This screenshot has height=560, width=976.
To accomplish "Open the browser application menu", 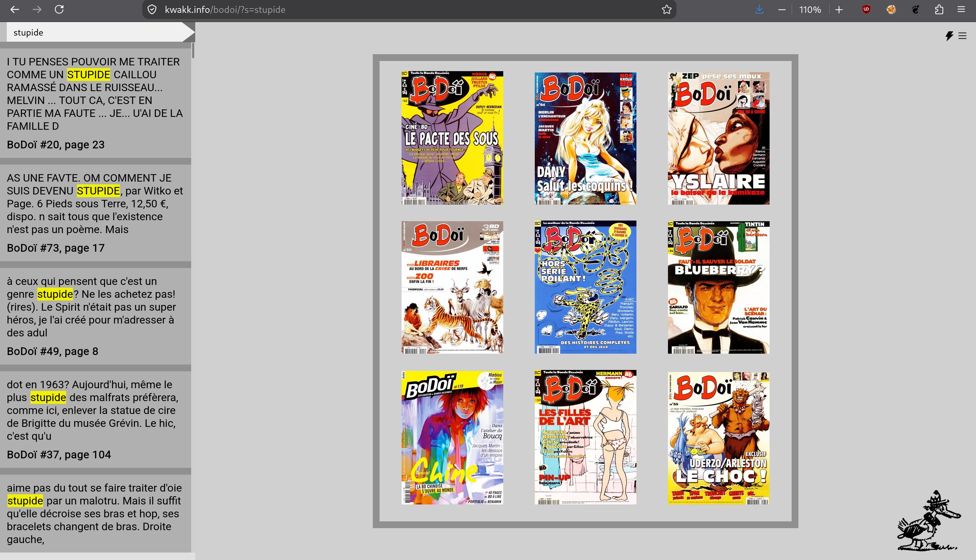I will 961,9.
